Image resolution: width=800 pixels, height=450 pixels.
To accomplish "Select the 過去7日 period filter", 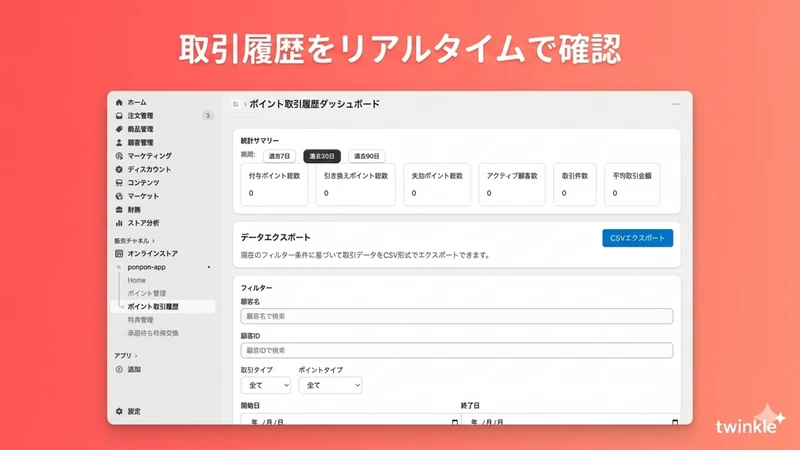I will [279, 156].
